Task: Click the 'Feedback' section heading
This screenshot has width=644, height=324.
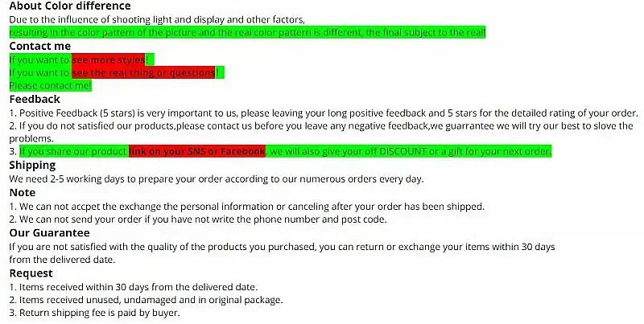Action: pos(35,99)
